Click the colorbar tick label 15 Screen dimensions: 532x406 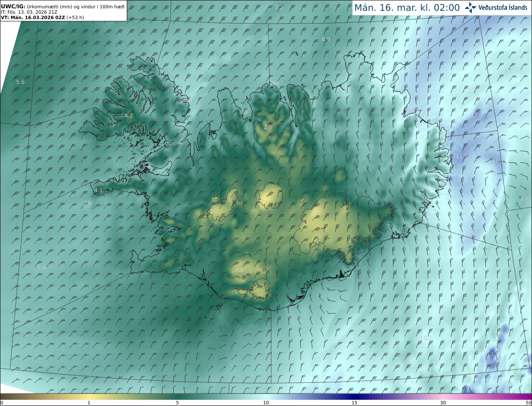point(355,403)
